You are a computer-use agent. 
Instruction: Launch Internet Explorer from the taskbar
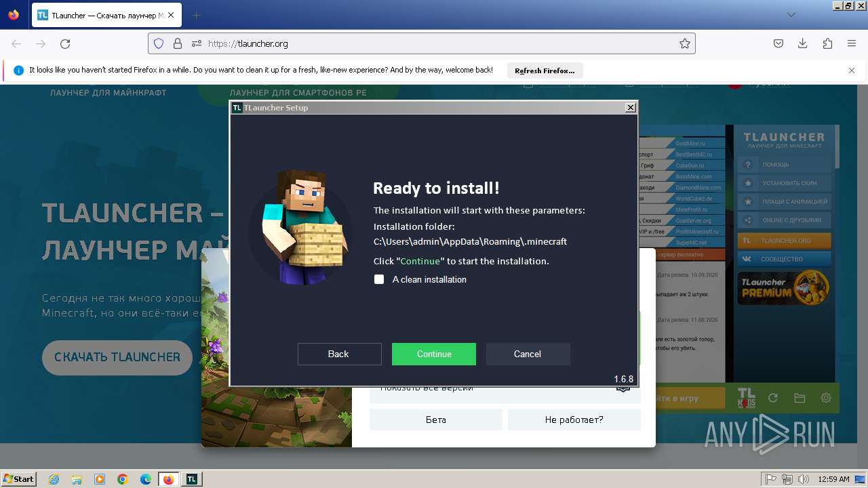click(x=54, y=479)
